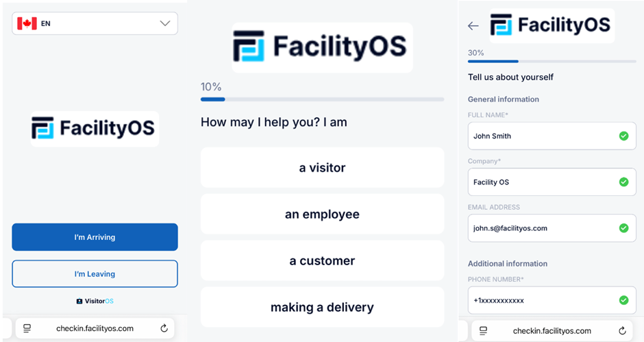Click the reload icon in right address bar
Image resolution: width=644 pixels, height=342 pixels.
coord(622,330)
